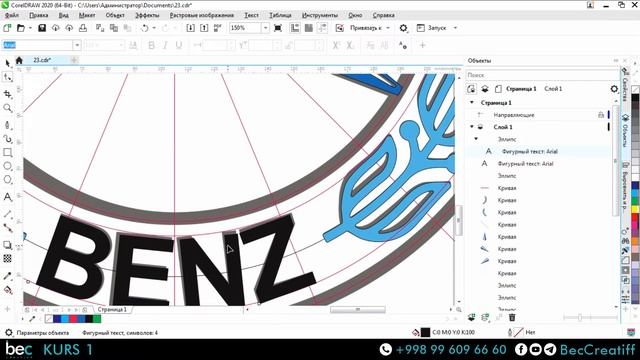This screenshot has width=640, height=360.
Task: Select the Color Eyedropper tool
Action: coord(7,276)
